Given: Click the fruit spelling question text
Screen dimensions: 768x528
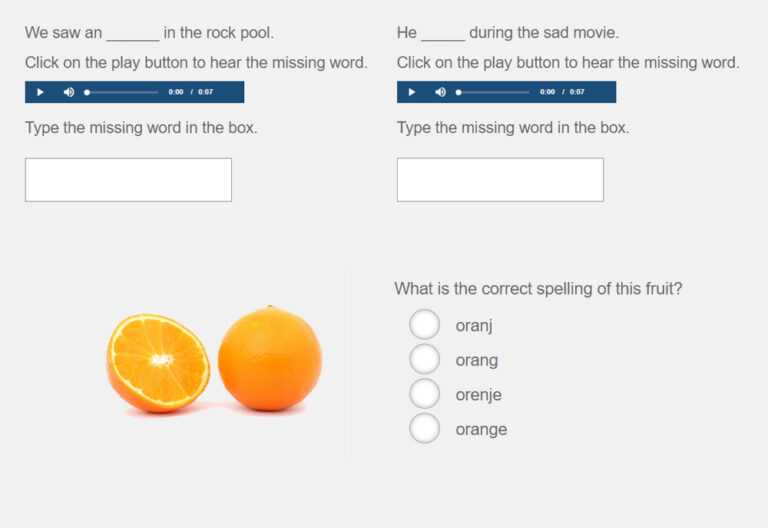Looking at the screenshot, I should click(x=538, y=289).
